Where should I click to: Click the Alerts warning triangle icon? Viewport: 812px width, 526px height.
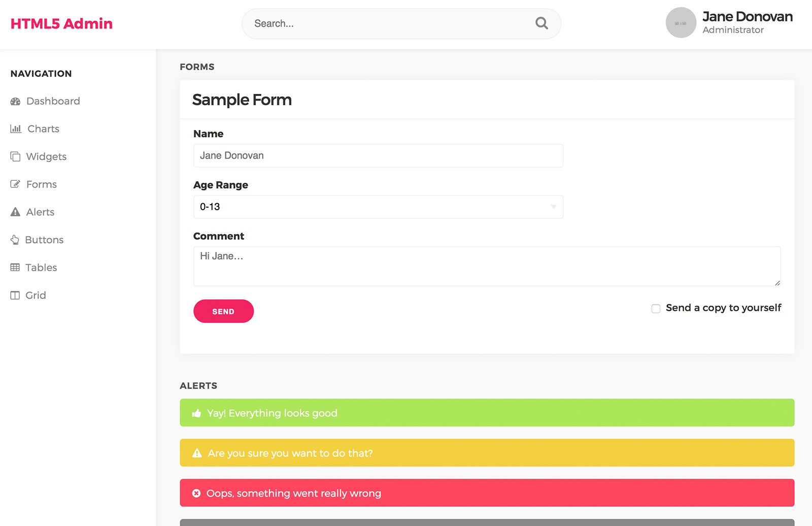coord(15,212)
